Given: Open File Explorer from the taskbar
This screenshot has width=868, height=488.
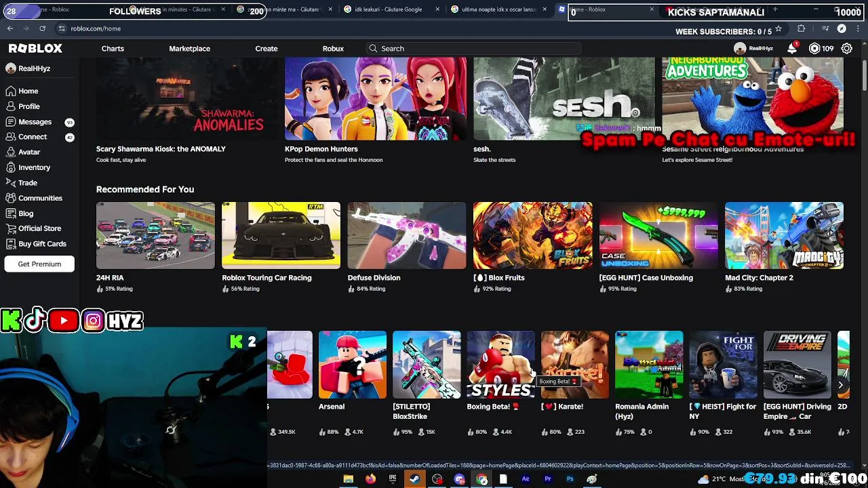Looking at the screenshot, I should 348,479.
